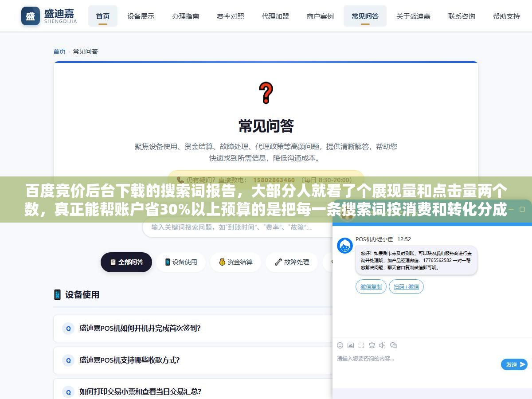
Task: Click the POS机办理小佳 12:52 agent label
Action: (x=383, y=239)
